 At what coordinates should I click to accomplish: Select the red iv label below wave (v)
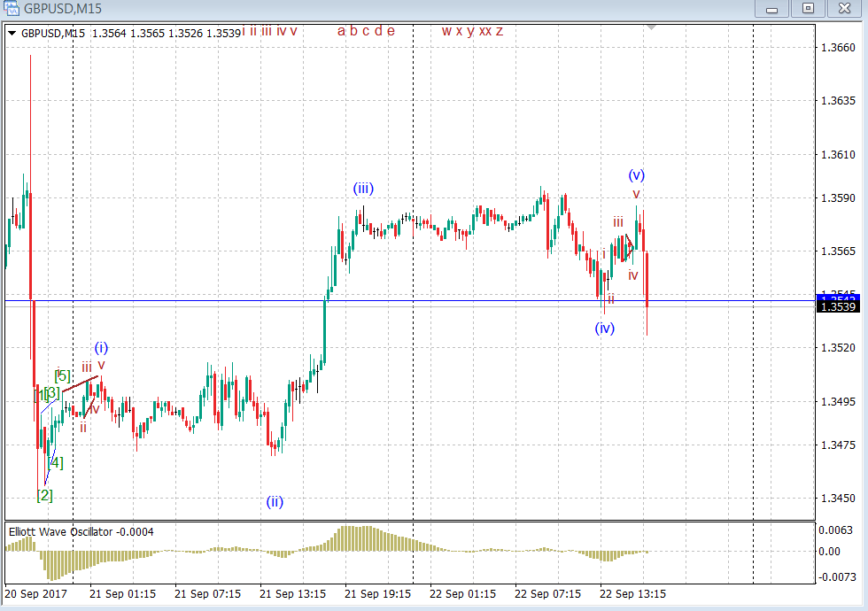pyautogui.click(x=632, y=275)
